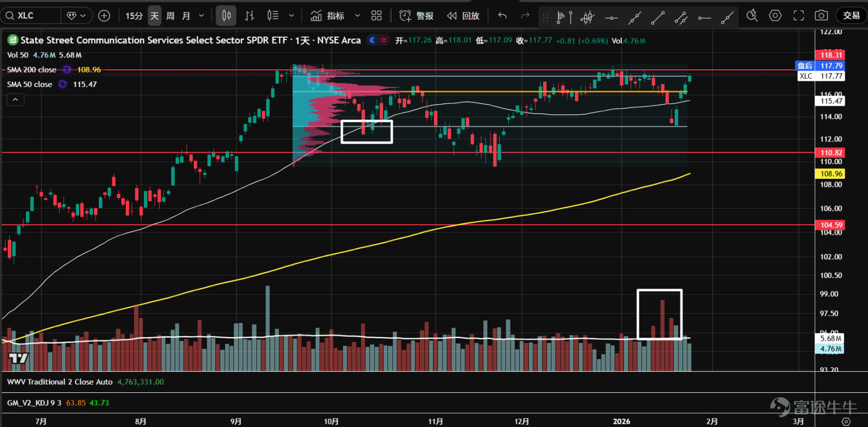
Task: Create an alert with 警报
Action: point(416,16)
